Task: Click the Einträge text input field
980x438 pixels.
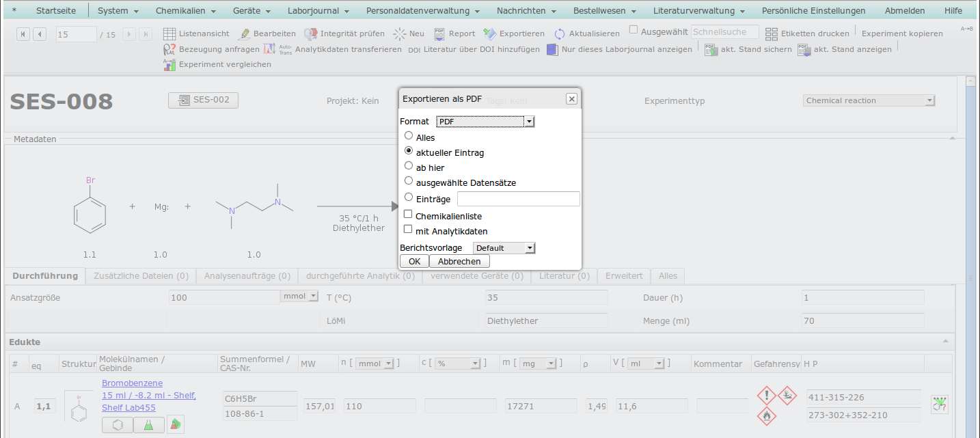Action: pos(518,199)
